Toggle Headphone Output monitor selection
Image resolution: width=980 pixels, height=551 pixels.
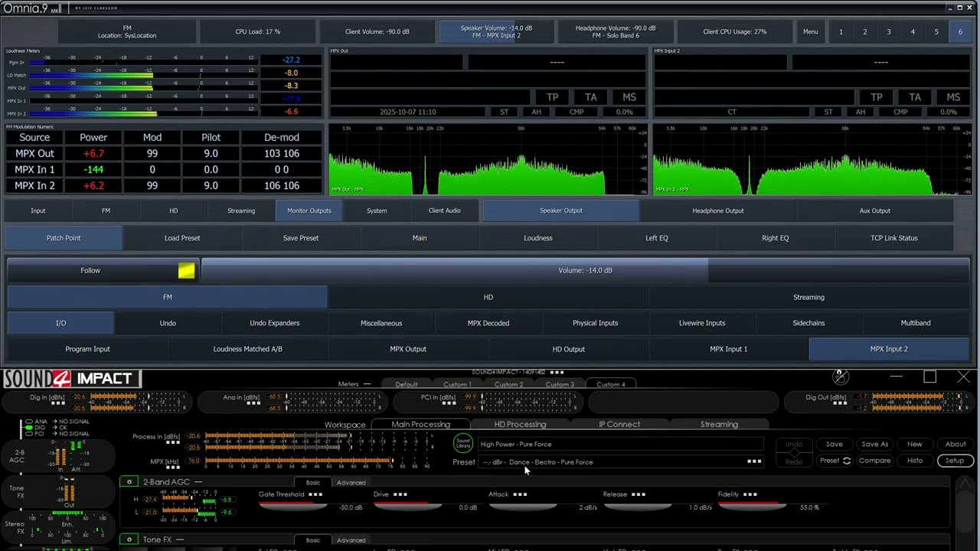tap(718, 210)
